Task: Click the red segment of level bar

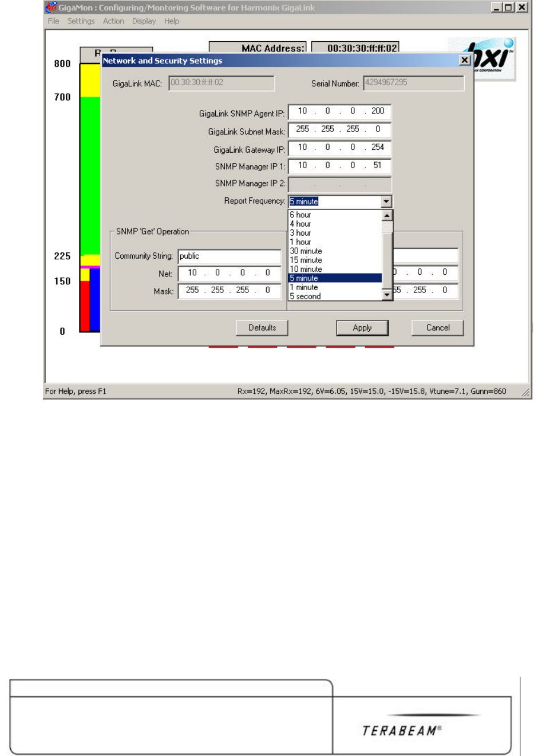Action: click(85, 306)
